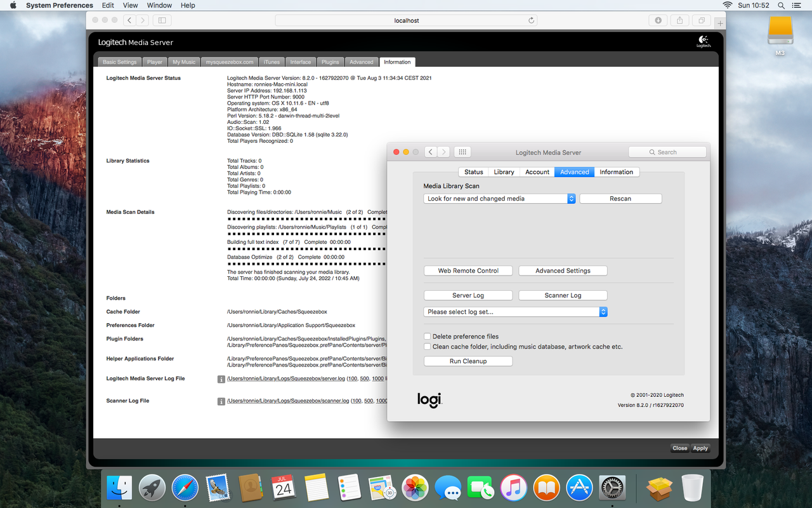Open the Plugins tab on the web interface
Viewport: 812px width, 508px height.
(330, 62)
